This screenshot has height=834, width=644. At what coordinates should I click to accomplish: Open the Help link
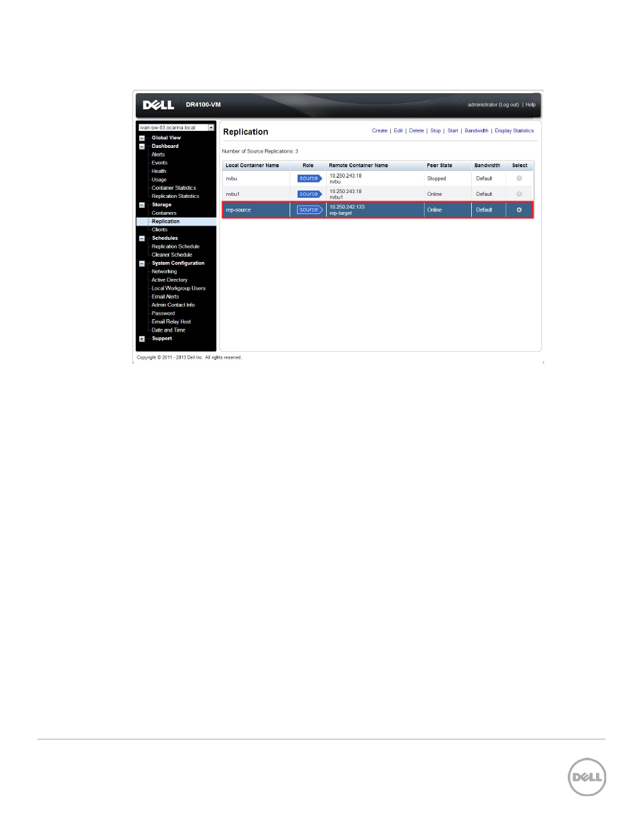pyautogui.click(x=531, y=105)
